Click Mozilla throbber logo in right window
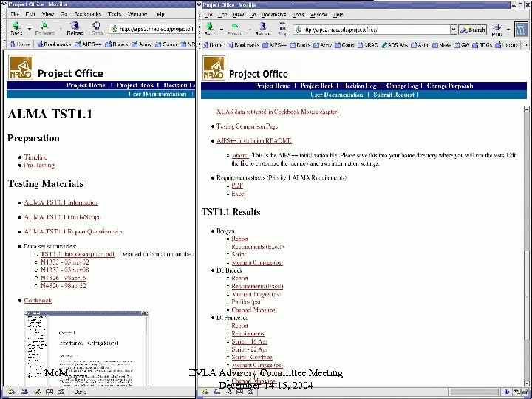Image resolution: width=532 pixels, height=399 pixels. (521, 30)
